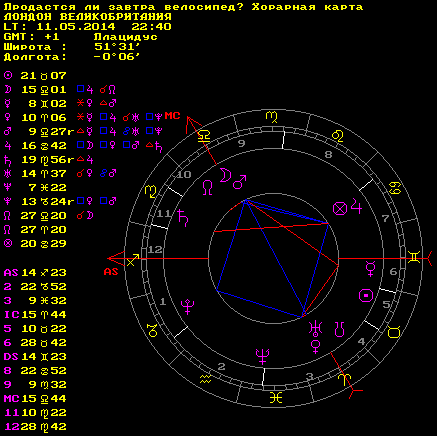
Task: Select the AS 14 Sagittarius 23 cusp row
Action: click(x=35, y=273)
